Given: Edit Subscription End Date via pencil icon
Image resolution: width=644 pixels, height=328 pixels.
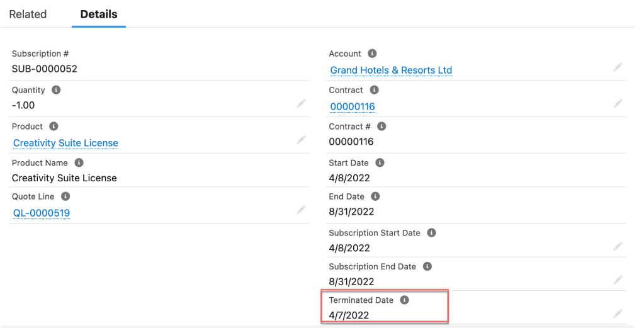Looking at the screenshot, I should click(x=618, y=279).
